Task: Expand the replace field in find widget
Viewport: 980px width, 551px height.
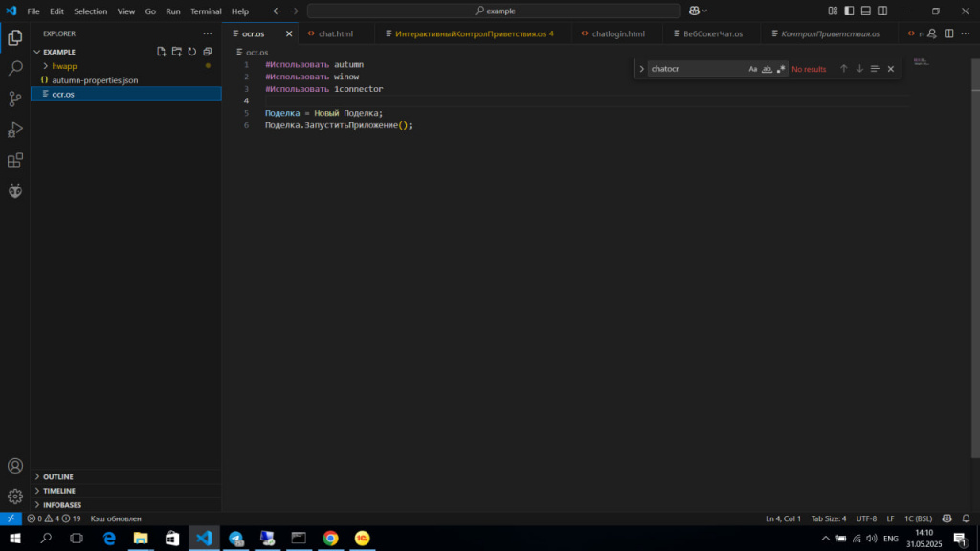Action: click(641, 69)
